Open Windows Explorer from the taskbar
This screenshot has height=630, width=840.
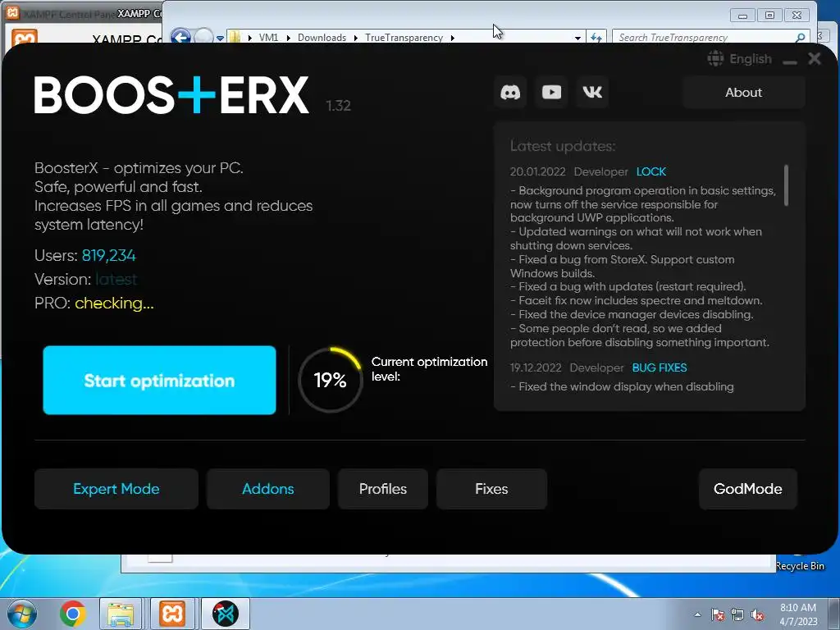click(121, 614)
